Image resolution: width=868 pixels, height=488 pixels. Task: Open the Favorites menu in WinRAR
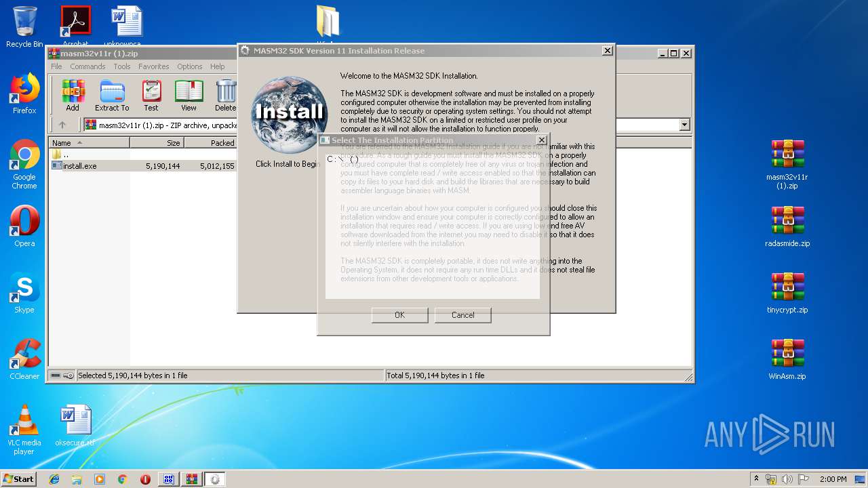tap(154, 66)
